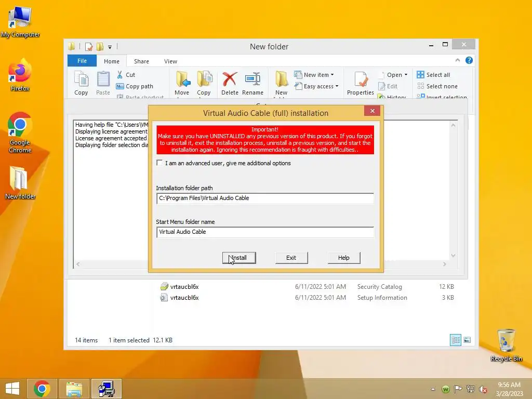This screenshot has width=532, height=399.
Task: Open Explorer help question mark
Action: pyautogui.click(x=469, y=60)
